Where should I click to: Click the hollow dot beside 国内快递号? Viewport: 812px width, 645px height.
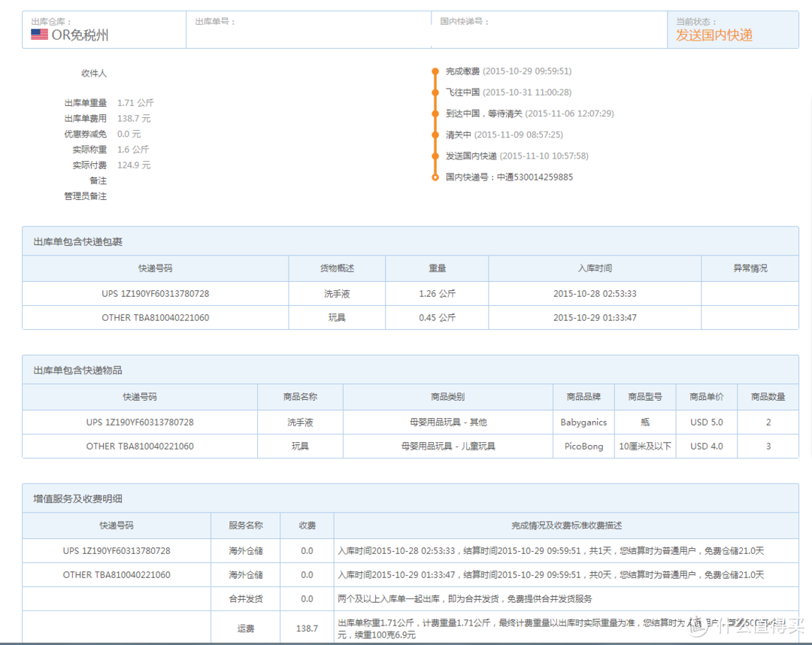(435, 177)
